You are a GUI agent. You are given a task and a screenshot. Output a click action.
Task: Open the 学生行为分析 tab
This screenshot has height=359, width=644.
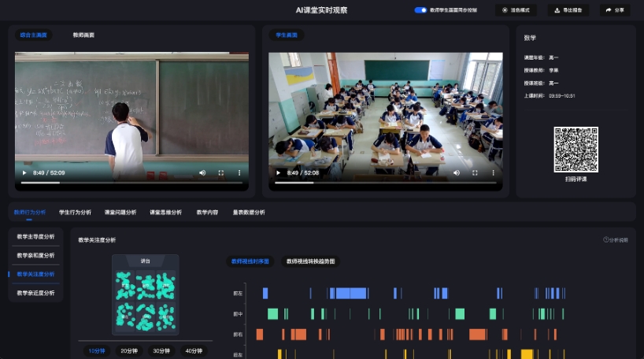[75, 212]
